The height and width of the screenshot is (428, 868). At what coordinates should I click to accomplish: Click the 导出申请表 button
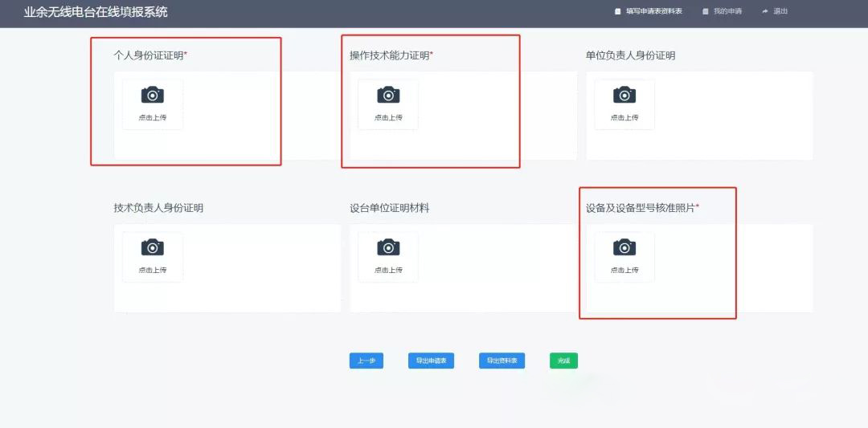[431, 361]
